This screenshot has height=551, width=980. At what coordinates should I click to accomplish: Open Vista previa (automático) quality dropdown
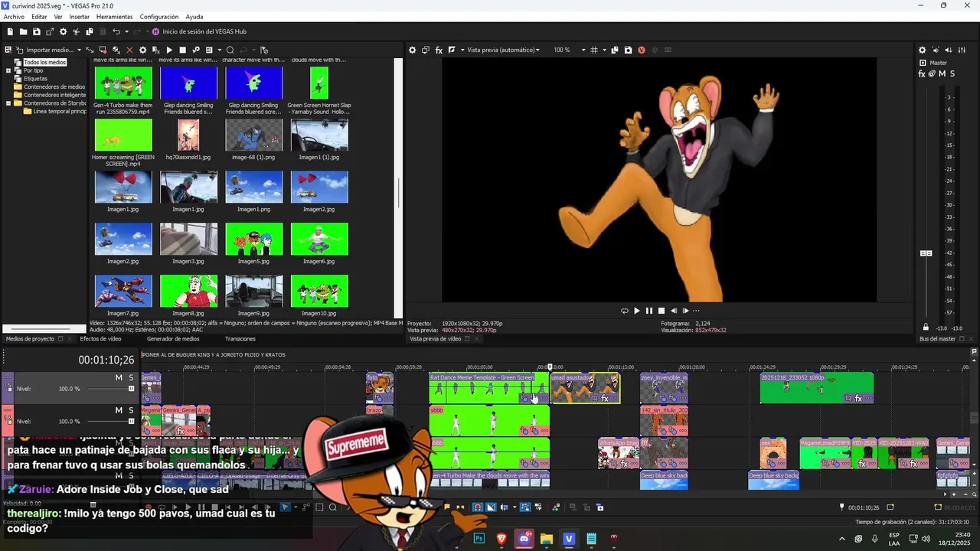tap(503, 50)
